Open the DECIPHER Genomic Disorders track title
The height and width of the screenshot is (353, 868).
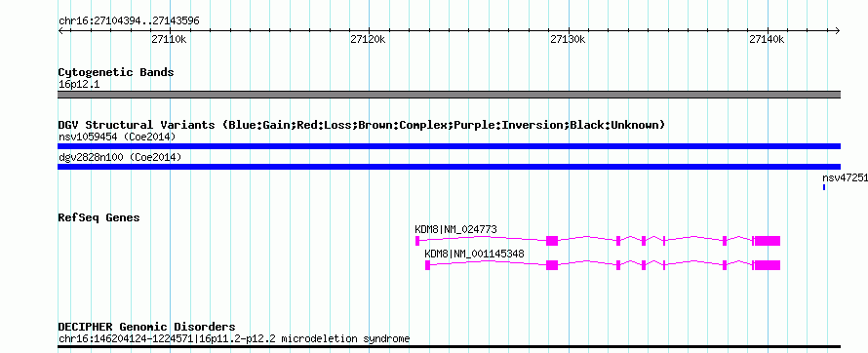(x=146, y=327)
